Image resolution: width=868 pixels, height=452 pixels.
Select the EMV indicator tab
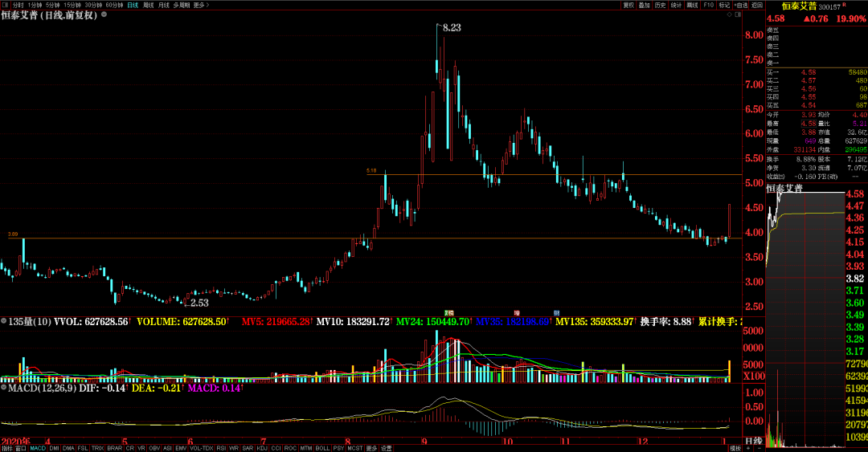181,448
